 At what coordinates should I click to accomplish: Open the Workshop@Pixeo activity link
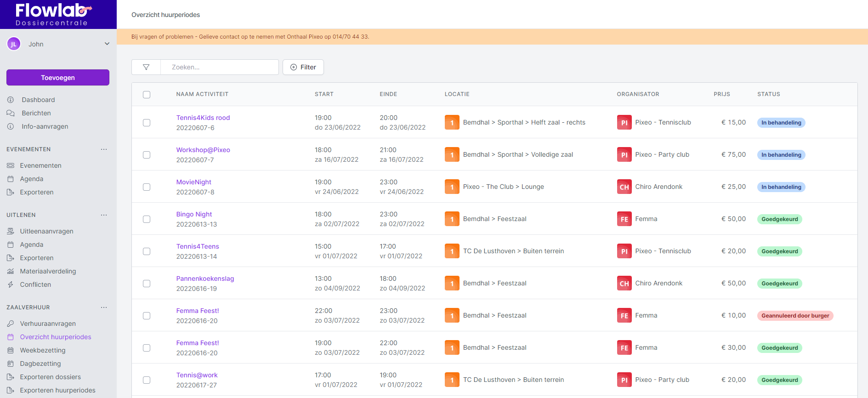(x=203, y=150)
